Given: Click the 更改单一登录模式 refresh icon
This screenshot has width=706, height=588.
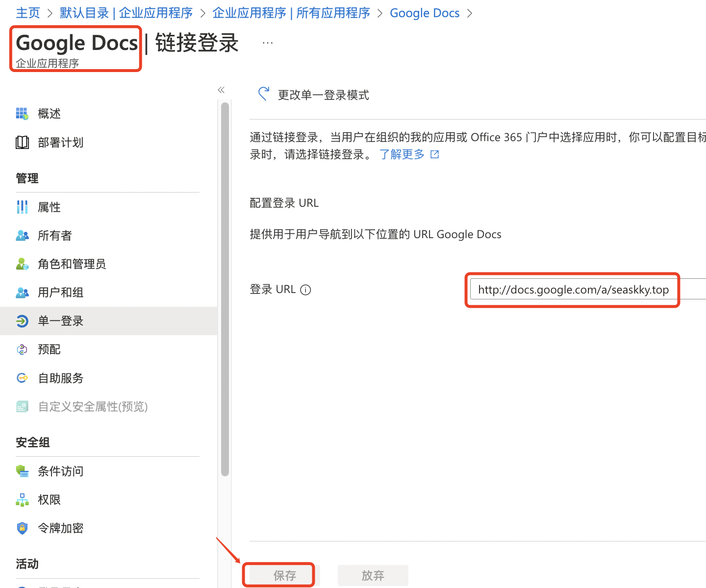Looking at the screenshot, I should point(264,94).
